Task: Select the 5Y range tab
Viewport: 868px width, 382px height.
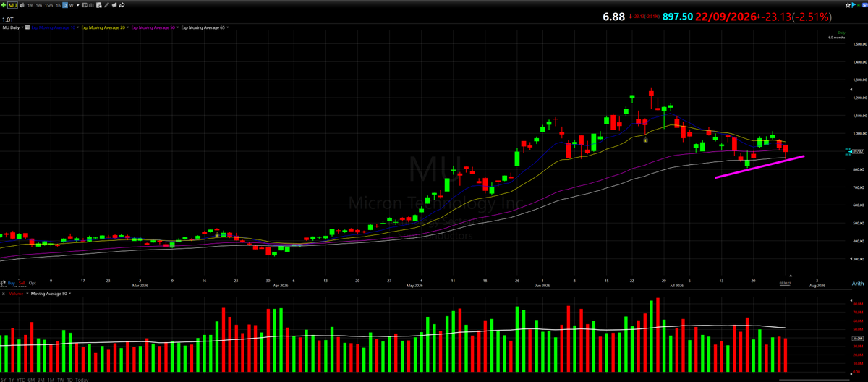Action: (x=4, y=380)
